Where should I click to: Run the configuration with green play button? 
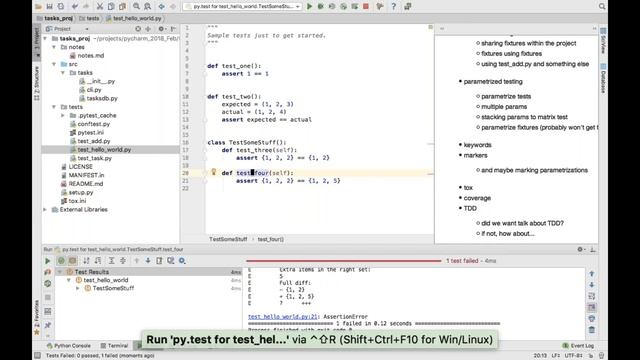pyautogui.click(x=309, y=7)
